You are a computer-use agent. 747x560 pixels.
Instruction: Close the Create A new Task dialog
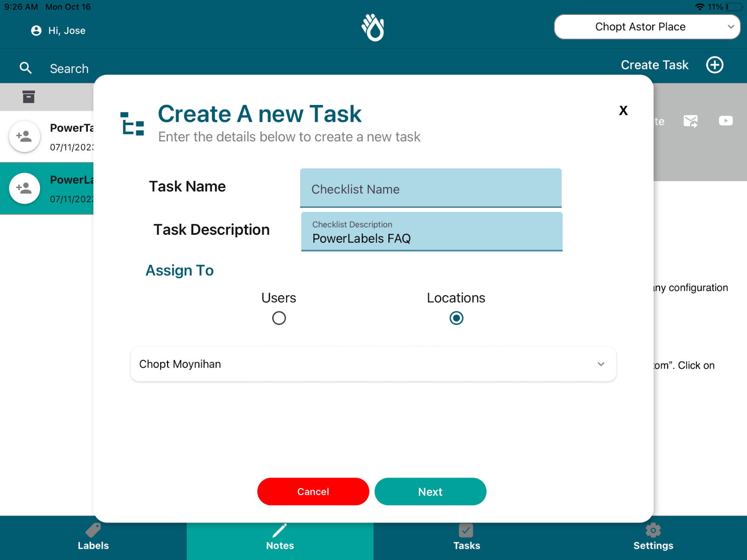point(623,111)
